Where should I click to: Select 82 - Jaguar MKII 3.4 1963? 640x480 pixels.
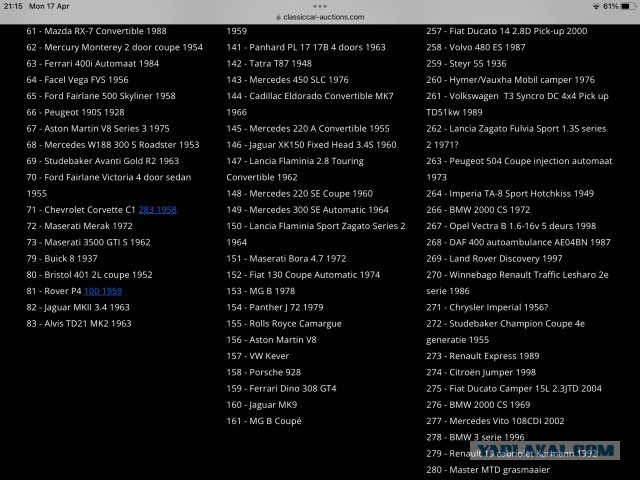click(x=78, y=307)
